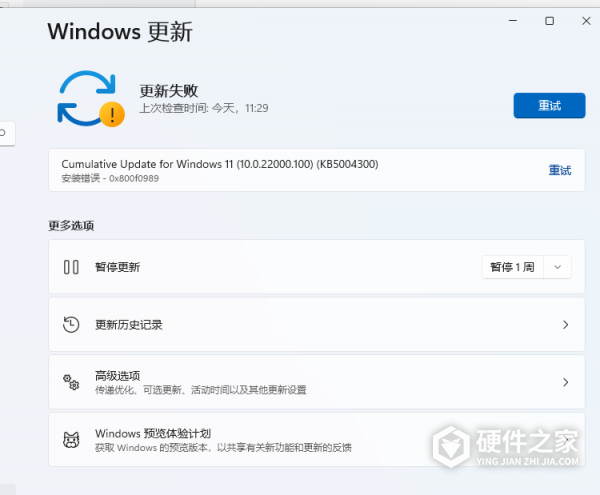Close the Windows 更新 settings window
The image size is (600, 495).
586,21
